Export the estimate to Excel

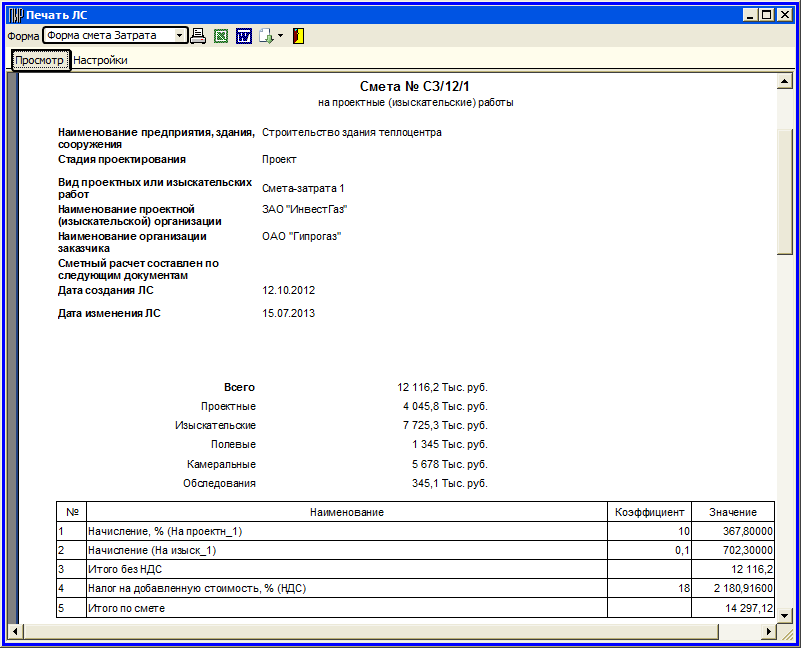pos(221,36)
